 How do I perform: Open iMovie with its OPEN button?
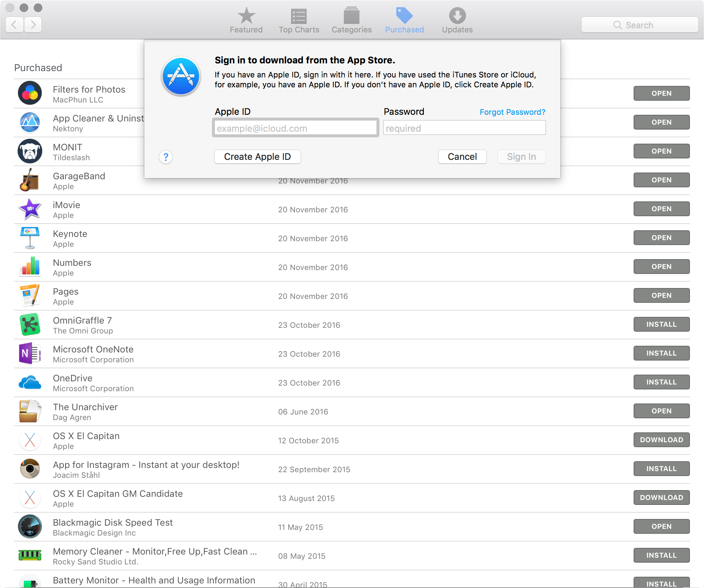coord(661,209)
